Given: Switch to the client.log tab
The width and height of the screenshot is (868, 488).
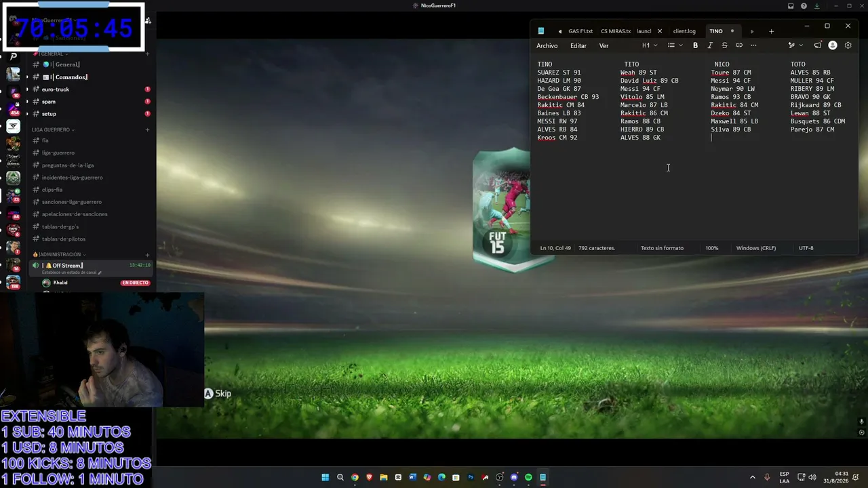Looking at the screenshot, I should click(684, 31).
